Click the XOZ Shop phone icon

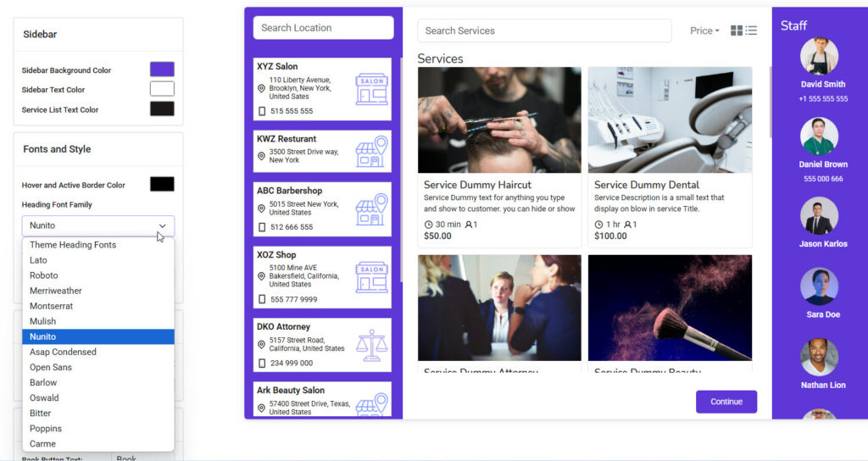262,299
